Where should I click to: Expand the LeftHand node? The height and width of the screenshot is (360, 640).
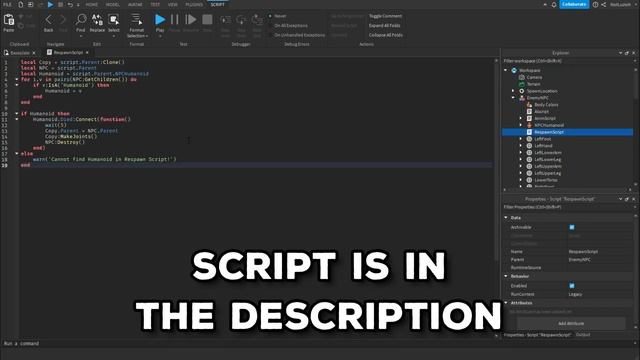click(x=521, y=146)
